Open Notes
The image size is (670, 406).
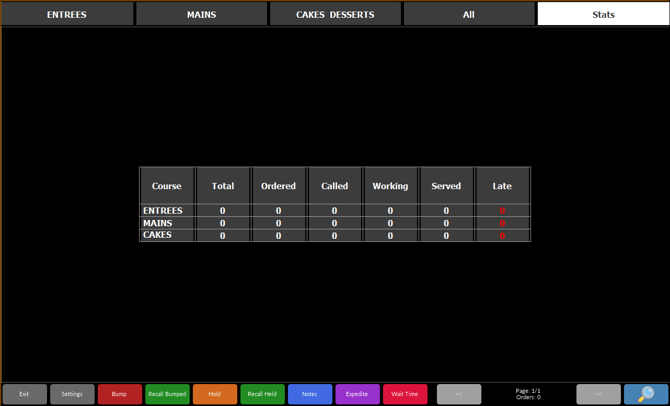click(310, 394)
